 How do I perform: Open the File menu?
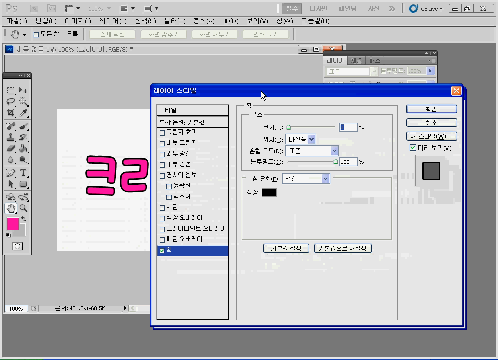16,21
